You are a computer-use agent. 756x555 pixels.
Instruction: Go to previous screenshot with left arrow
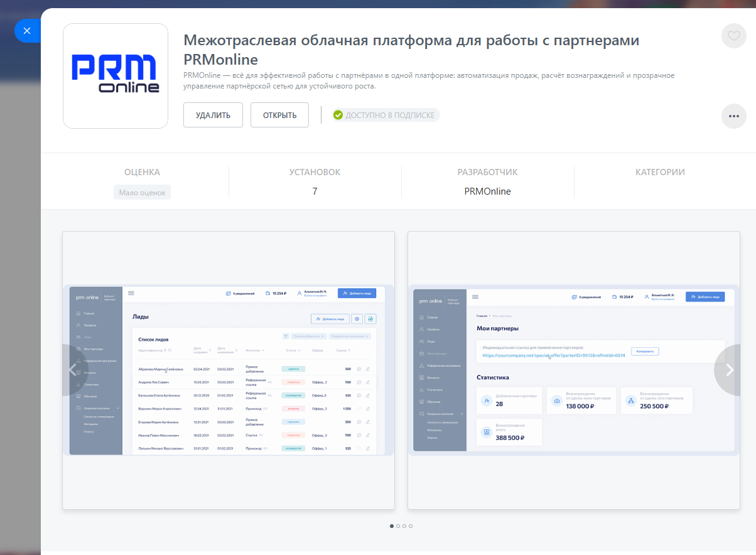click(73, 370)
